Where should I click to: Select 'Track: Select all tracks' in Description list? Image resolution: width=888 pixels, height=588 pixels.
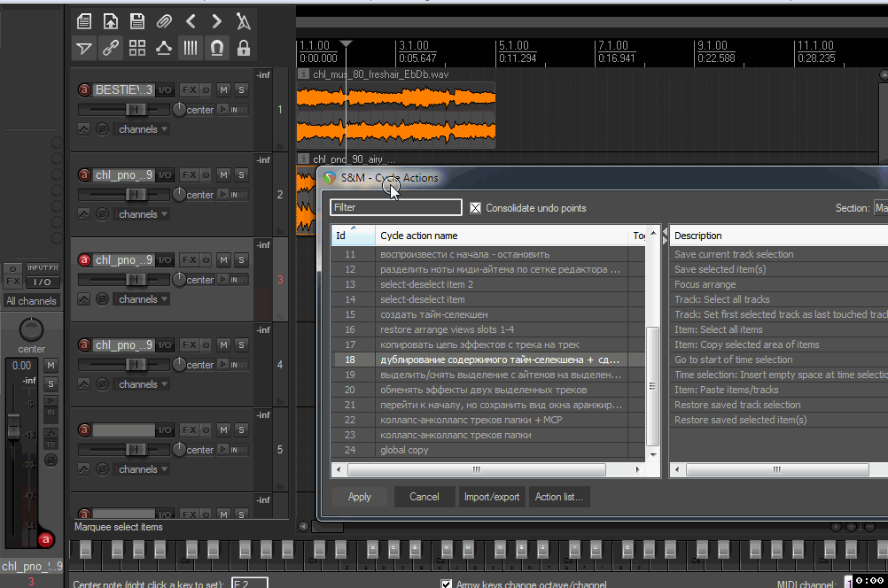(721, 299)
